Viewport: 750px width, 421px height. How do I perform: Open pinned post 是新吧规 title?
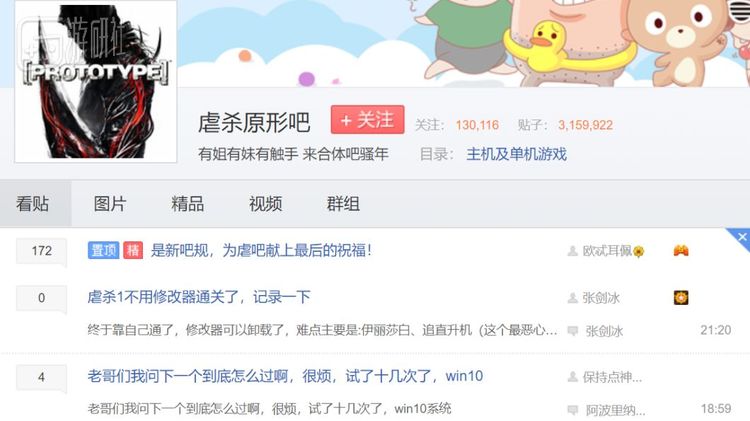pos(261,250)
